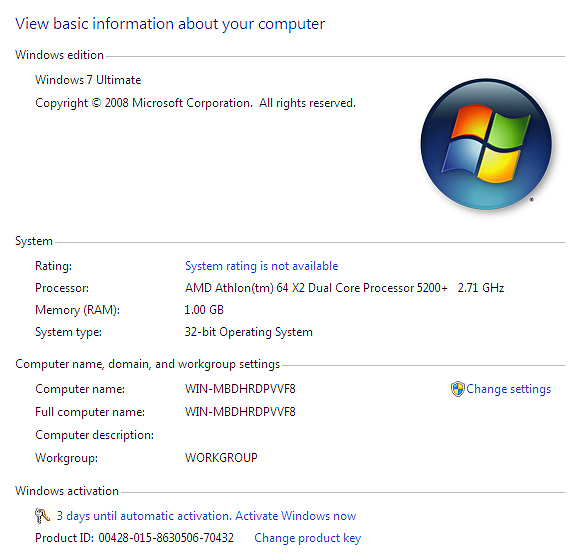572x559 pixels.
Task: Click the 'Windows edition' section header
Action: 59,55
